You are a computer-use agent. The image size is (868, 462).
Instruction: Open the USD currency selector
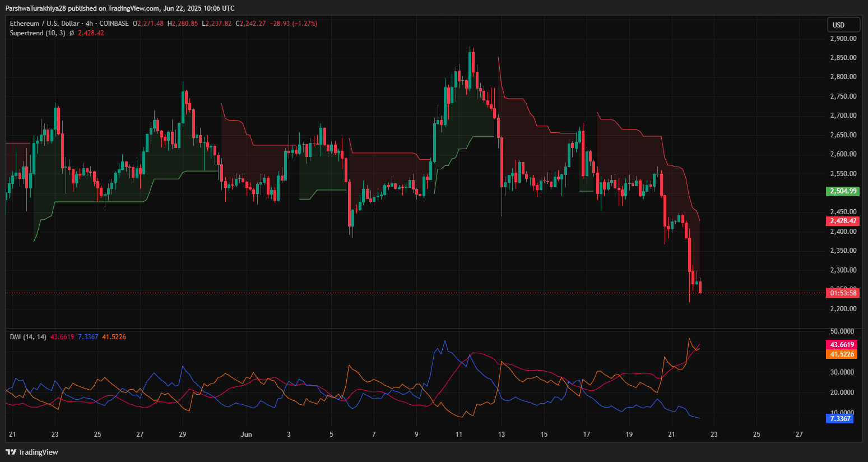click(x=843, y=25)
